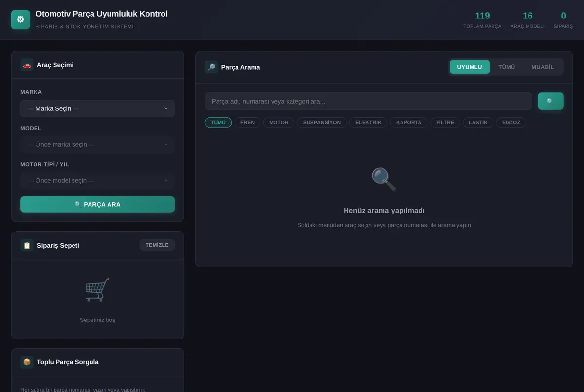Click the magnifier icon beside Parça Arama
Screen dimensions: 584x392
(x=211, y=67)
